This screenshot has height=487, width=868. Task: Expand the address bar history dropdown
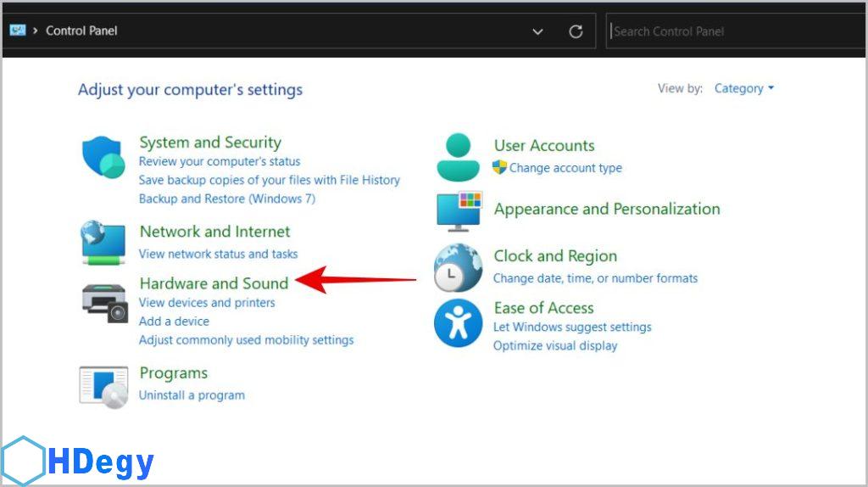point(537,31)
